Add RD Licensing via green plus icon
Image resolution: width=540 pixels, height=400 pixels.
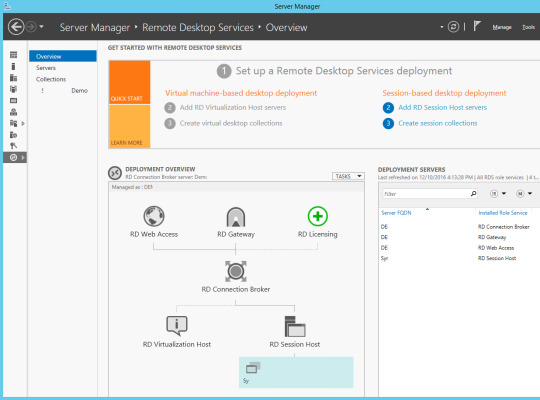(318, 216)
